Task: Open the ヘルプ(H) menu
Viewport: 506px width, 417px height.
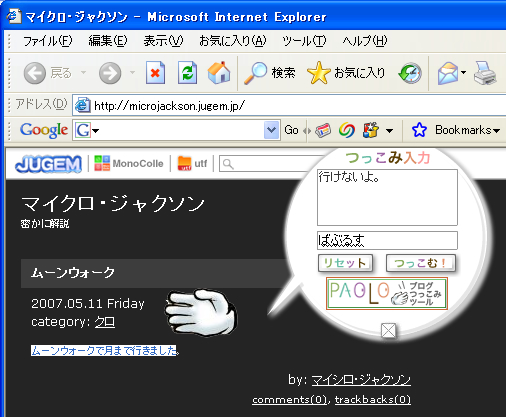Action: pos(365,41)
